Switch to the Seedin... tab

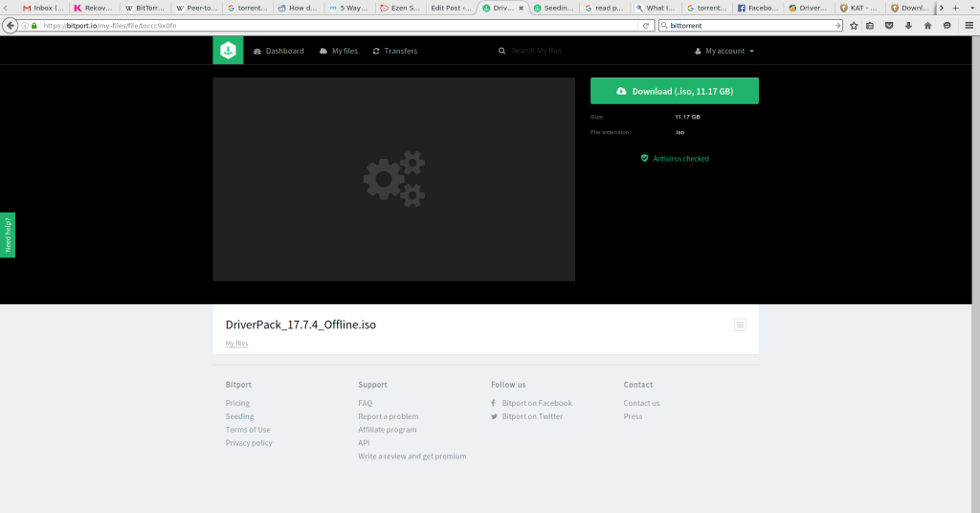pyautogui.click(x=554, y=8)
